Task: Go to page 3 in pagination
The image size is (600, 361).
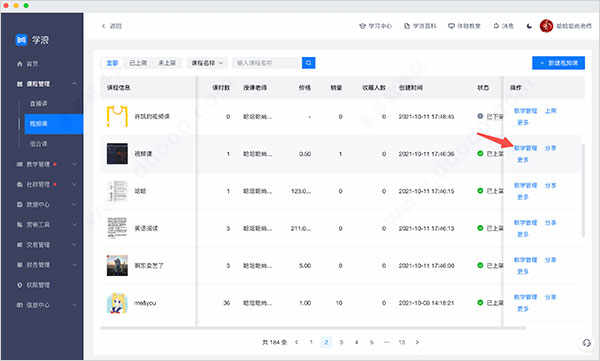Action: click(341, 342)
